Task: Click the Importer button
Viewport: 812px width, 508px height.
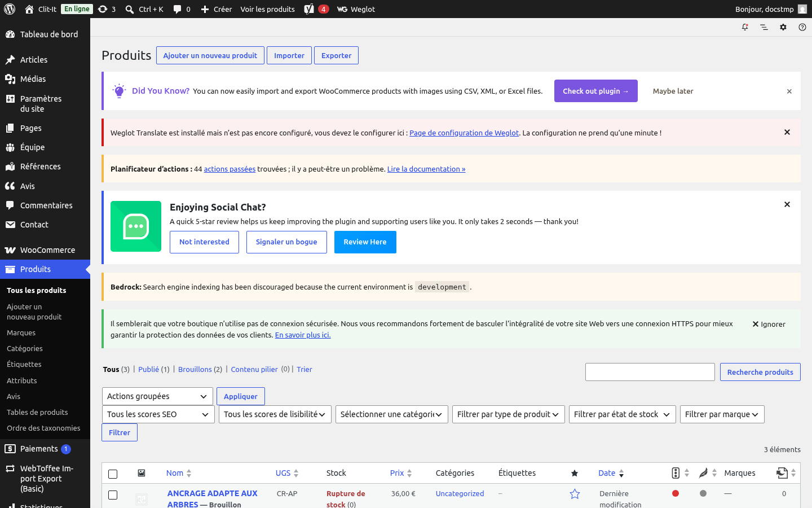Action: [x=289, y=55]
